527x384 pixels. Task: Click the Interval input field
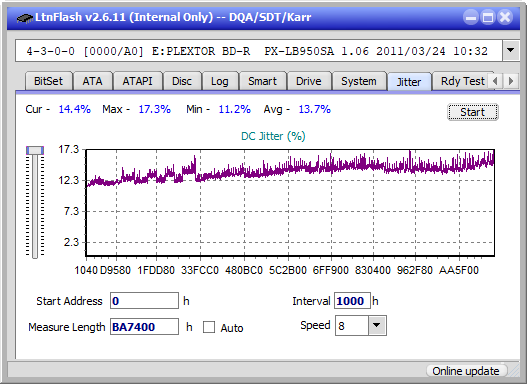point(352,301)
